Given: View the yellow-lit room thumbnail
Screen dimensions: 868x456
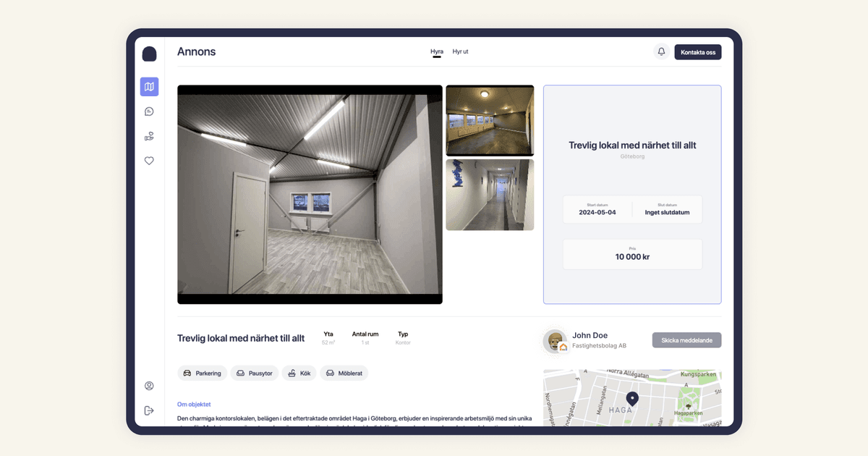Looking at the screenshot, I should (x=490, y=120).
